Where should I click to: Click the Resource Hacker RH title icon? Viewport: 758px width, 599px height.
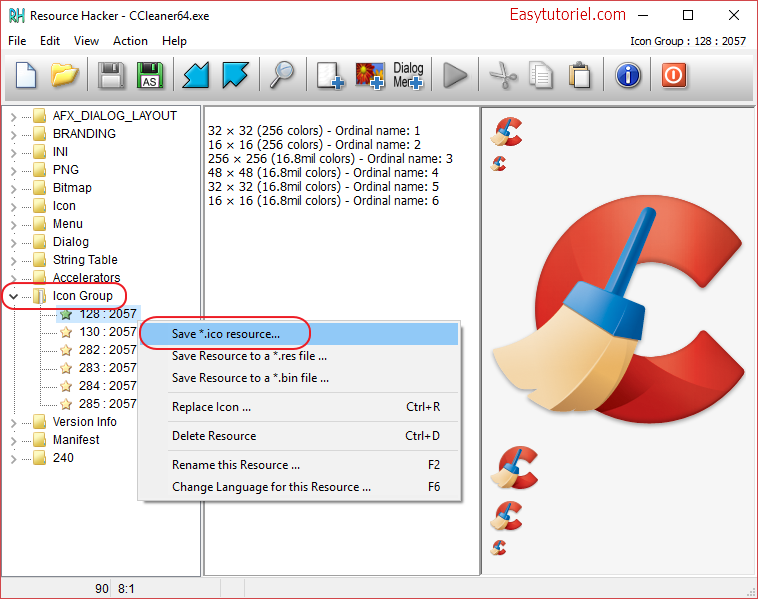(16, 16)
